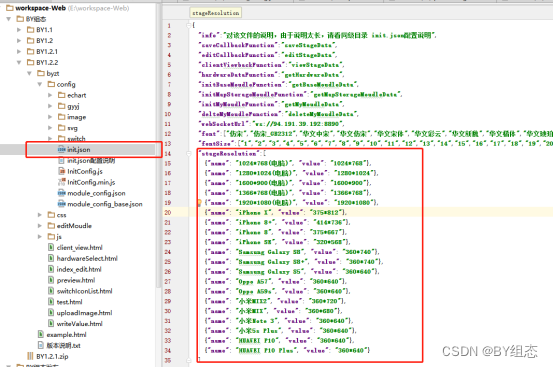
Task: Fold the stageResolution block at line 14
Action: (189, 153)
